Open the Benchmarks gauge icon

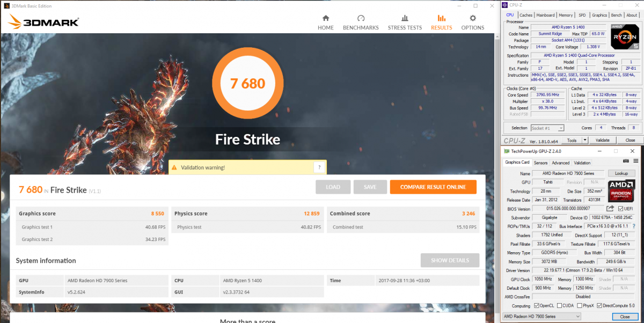[361, 18]
